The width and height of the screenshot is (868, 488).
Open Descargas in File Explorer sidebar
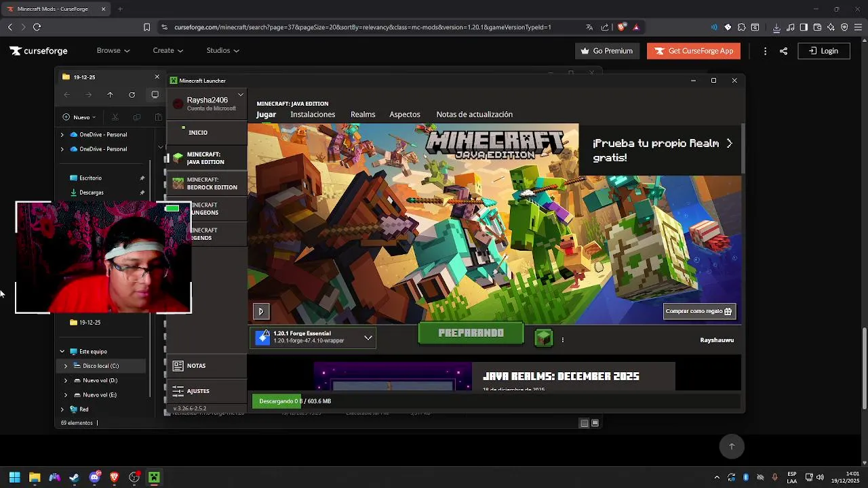(x=91, y=192)
